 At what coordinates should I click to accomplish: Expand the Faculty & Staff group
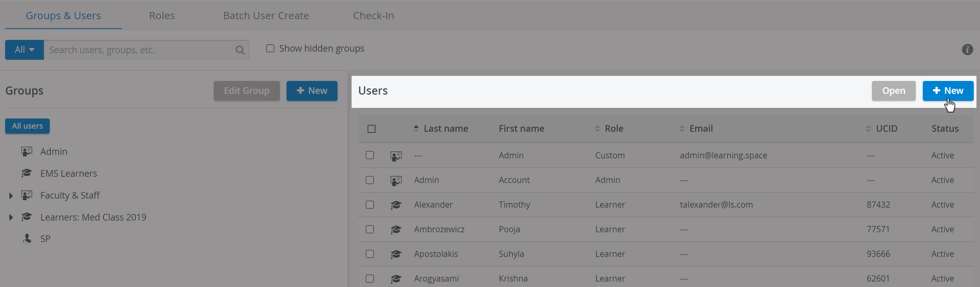11,196
